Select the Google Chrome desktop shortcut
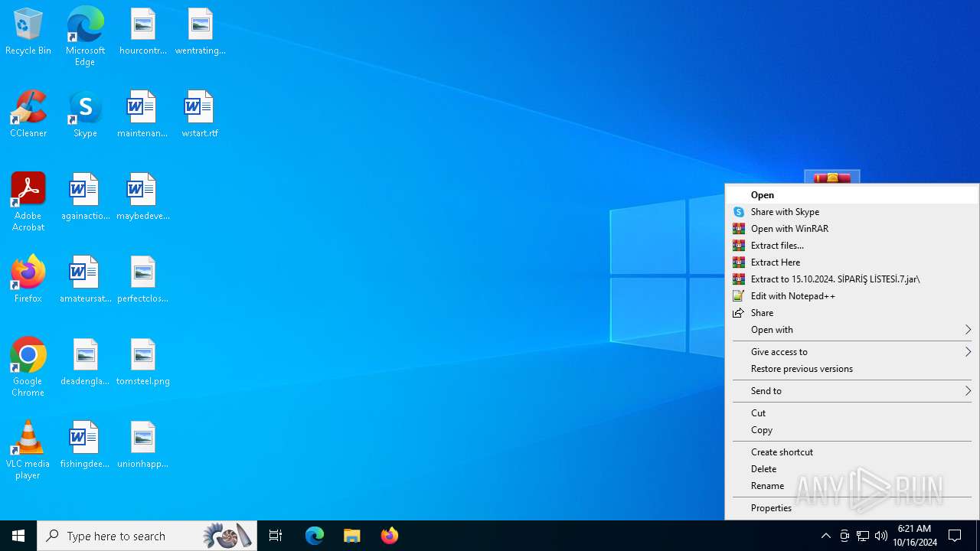The width and height of the screenshot is (980, 551). (x=28, y=367)
